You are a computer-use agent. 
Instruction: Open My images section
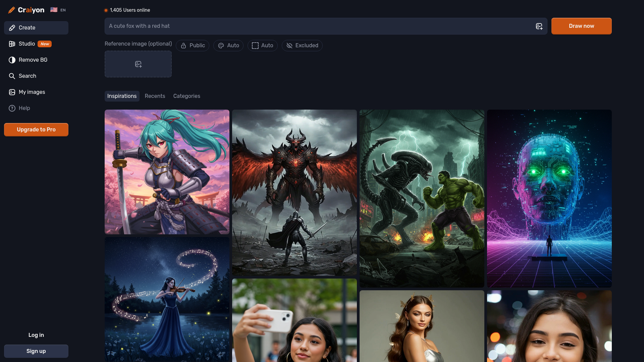point(36,92)
